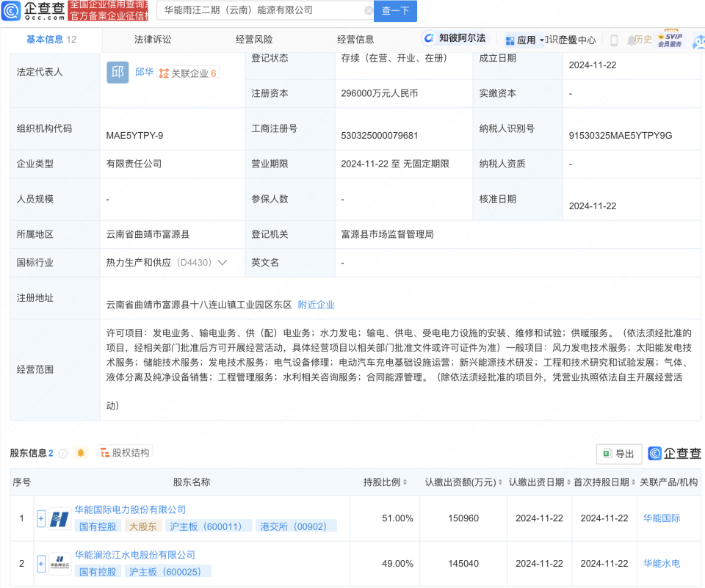Viewport: 705px width, 588px height.
Task: Click the 49.00% shareholding value
Action: pos(397,564)
